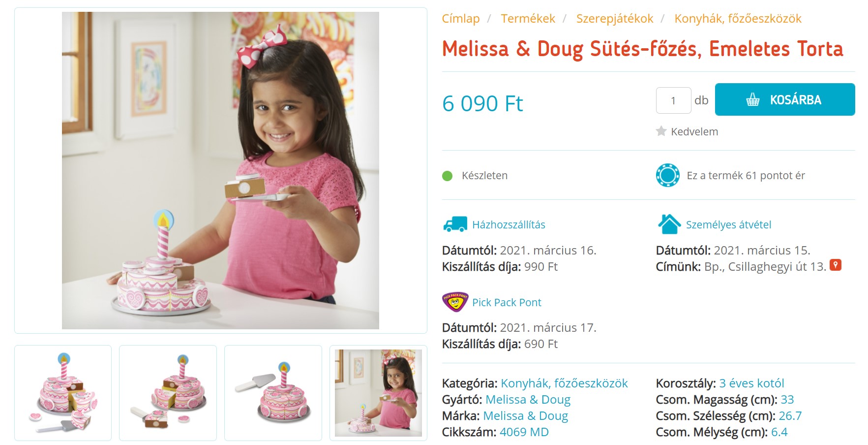Click the Pick Pack Pont logo icon
The height and width of the screenshot is (445, 868).
(455, 302)
